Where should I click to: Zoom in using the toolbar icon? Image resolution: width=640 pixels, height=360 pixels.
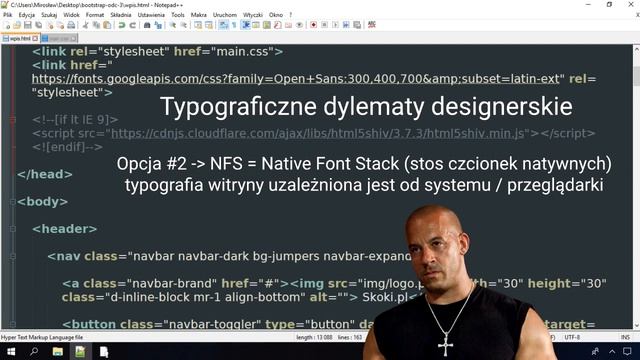click(173, 25)
